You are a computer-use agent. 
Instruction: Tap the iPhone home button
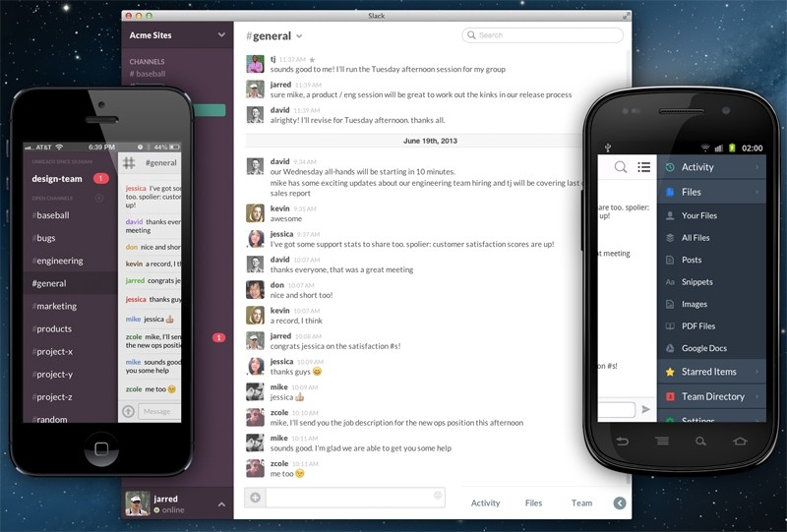[x=101, y=448]
